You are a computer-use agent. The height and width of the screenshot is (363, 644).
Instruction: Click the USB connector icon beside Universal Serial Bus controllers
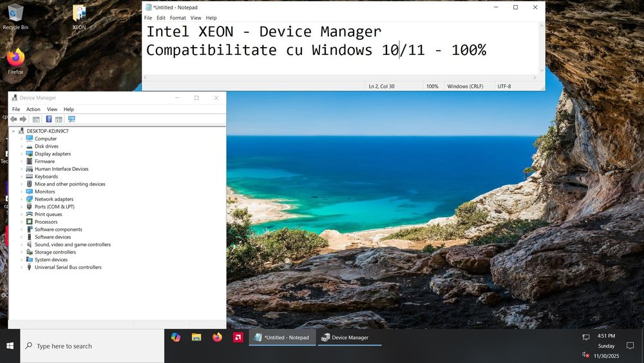(x=29, y=267)
